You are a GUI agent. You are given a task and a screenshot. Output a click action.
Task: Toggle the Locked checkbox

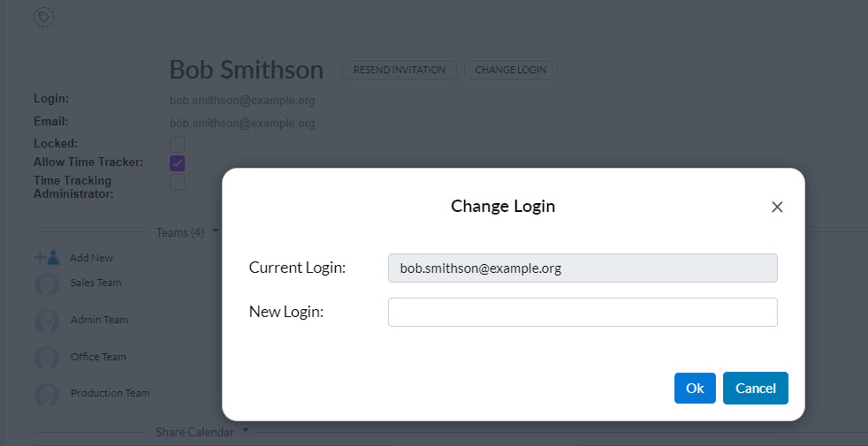[177, 145]
